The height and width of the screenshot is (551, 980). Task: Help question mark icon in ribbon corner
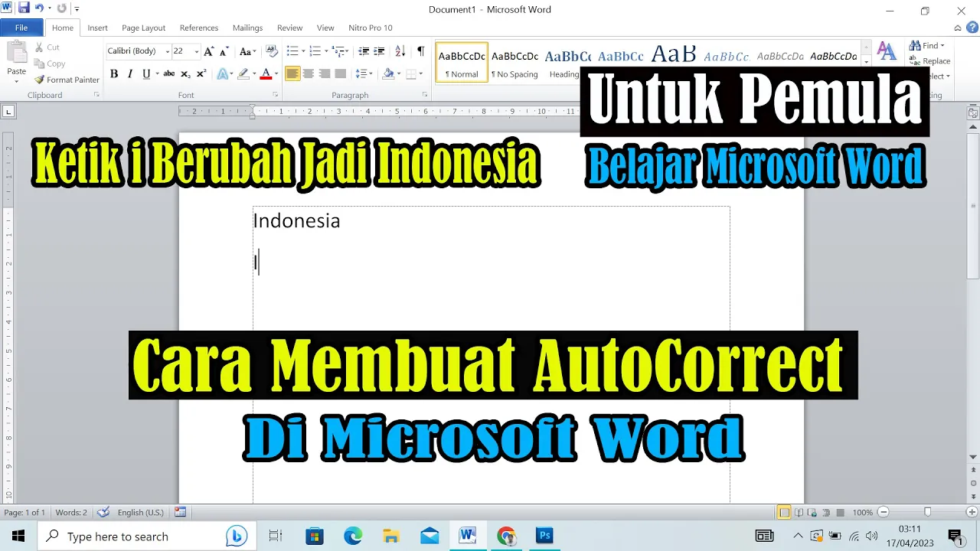(972, 27)
